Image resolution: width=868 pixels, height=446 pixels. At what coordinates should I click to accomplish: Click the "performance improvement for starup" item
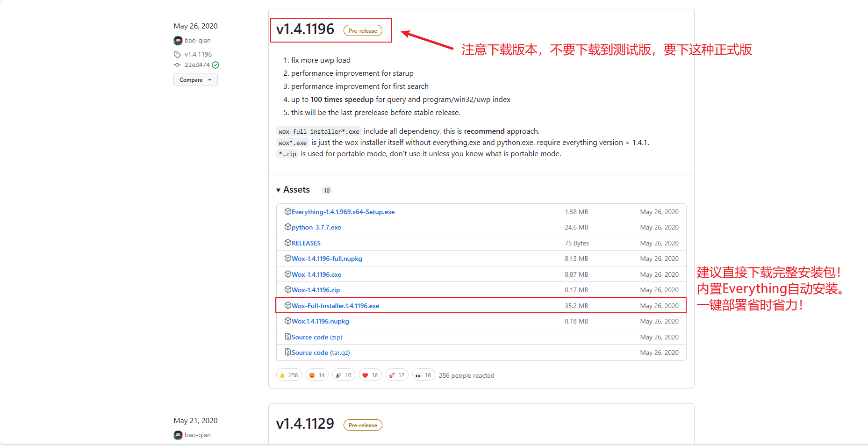(352, 73)
